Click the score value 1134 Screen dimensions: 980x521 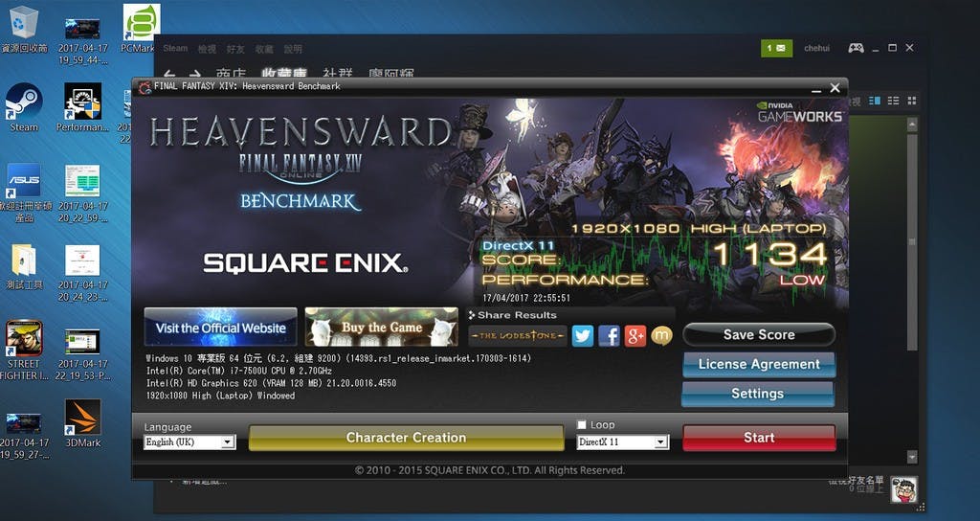click(769, 255)
